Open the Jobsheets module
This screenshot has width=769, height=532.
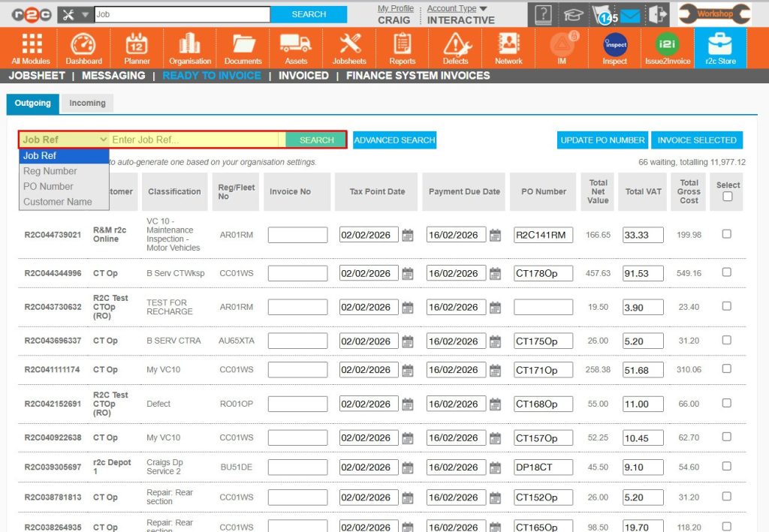[x=348, y=47]
